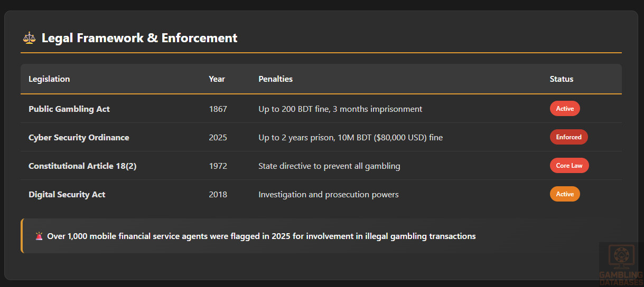
Task: Click the Core Law status badge
Action: coord(569,166)
